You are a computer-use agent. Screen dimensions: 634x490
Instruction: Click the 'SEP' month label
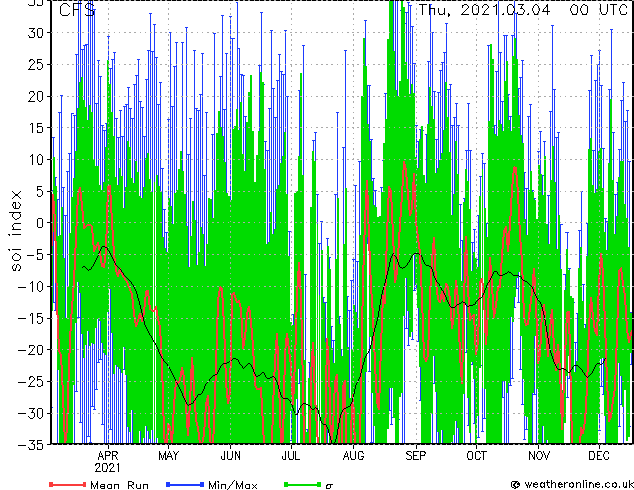(416, 456)
